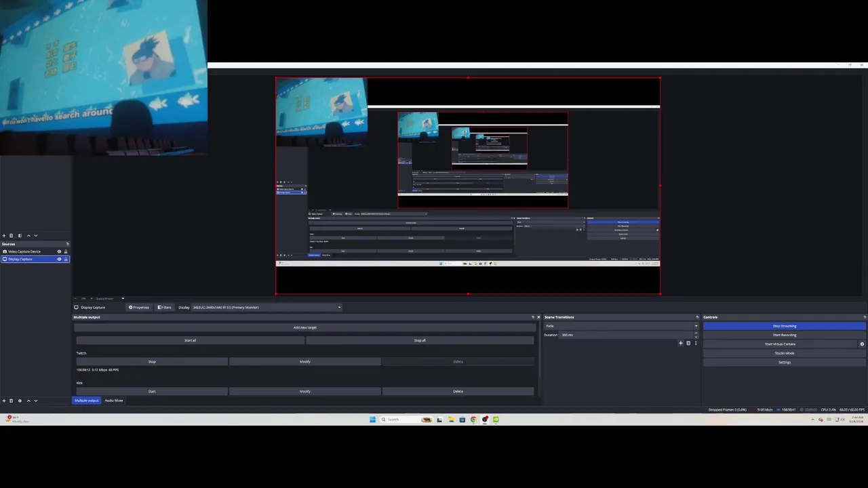Open the Windows Start menu

click(x=372, y=420)
